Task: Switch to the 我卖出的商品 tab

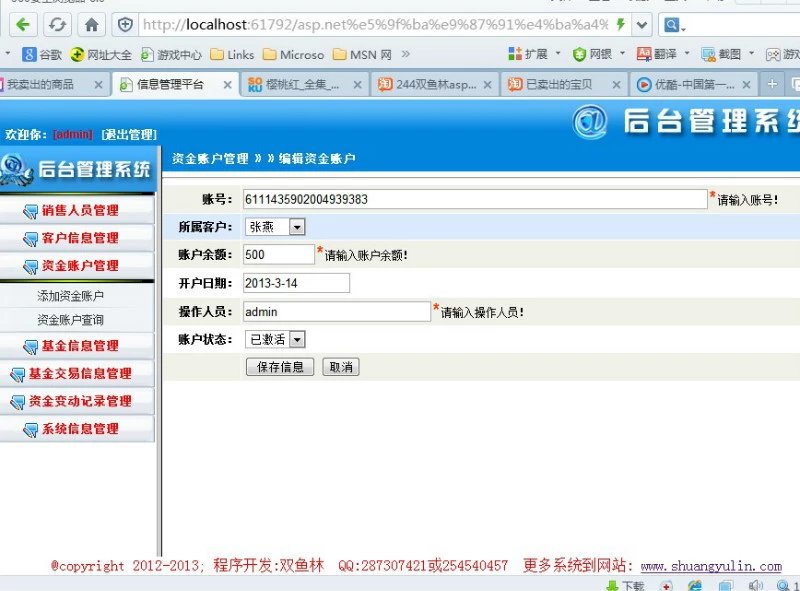Action: pos(40,84)
